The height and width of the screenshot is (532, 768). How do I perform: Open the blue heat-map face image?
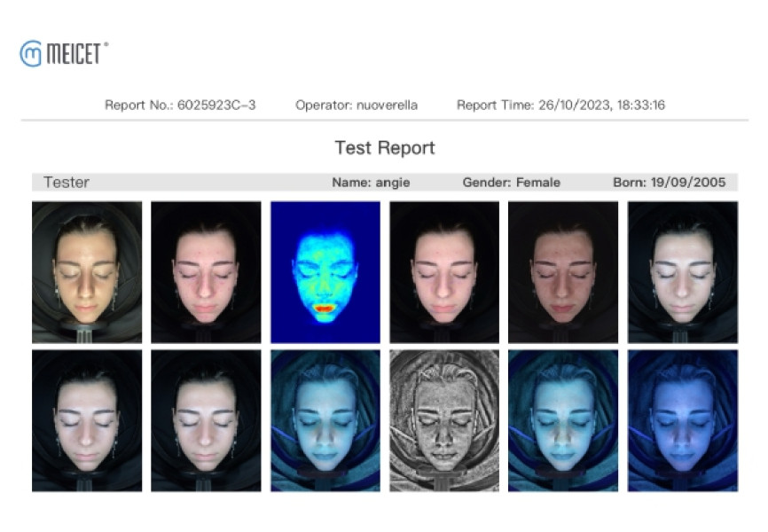pyautogui.click(x=325, y=272)
